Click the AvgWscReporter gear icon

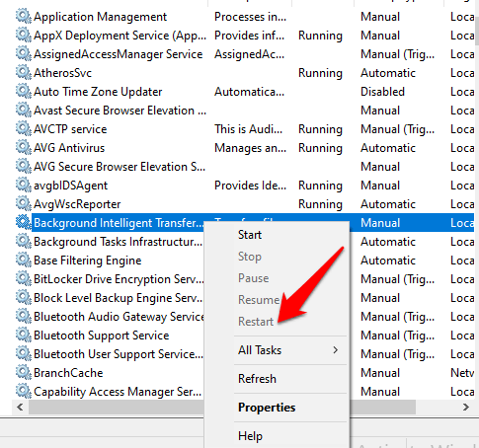pyautogui.click(x=24, y=204)
